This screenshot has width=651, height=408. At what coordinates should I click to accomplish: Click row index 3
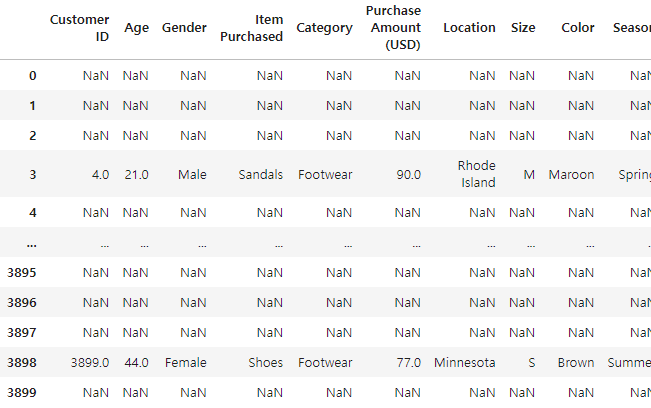click(x=33, y=174)
